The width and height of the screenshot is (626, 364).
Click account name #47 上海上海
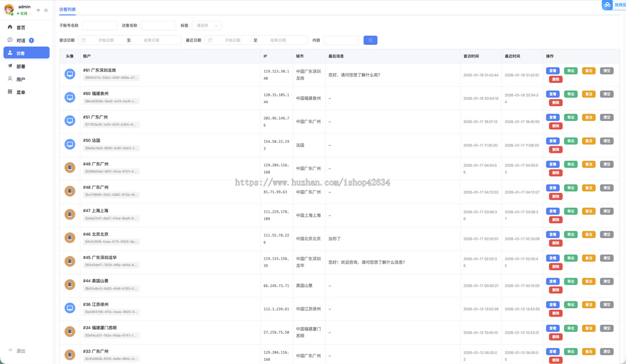(x=95, y=211)
